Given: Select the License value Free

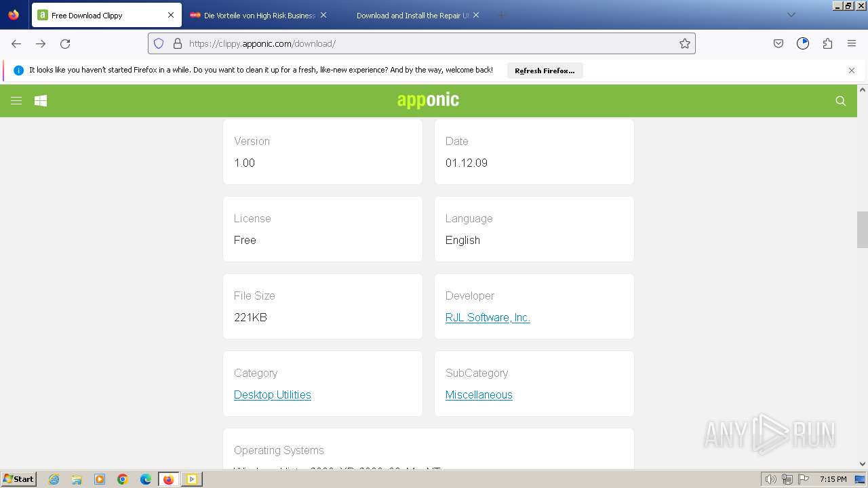Looking at the screenshot, I should pos(245,240).
